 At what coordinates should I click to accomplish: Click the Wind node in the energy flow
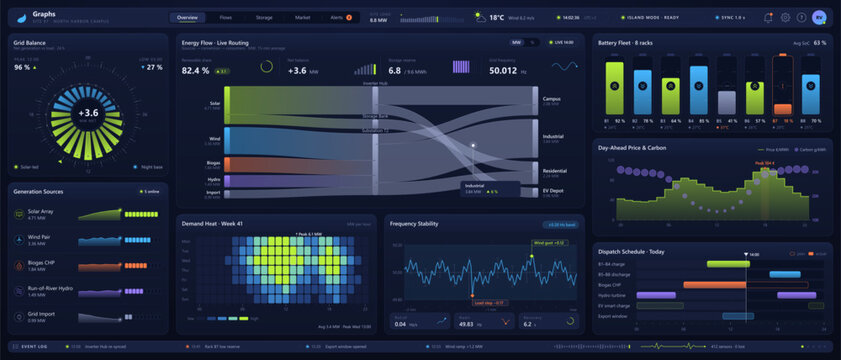pyautogui.click(x=227, y=140)
